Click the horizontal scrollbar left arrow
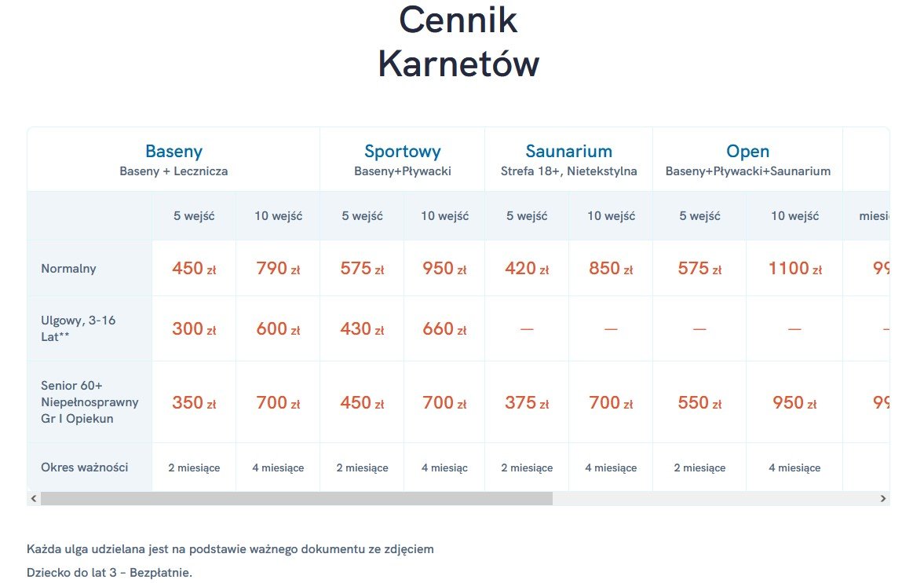The height and width of the screenshot is (583, 924). pyautogui.click(x=34, y=499)
